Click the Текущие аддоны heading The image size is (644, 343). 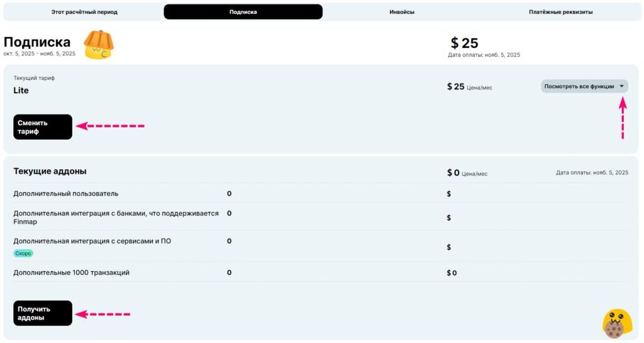50,171
